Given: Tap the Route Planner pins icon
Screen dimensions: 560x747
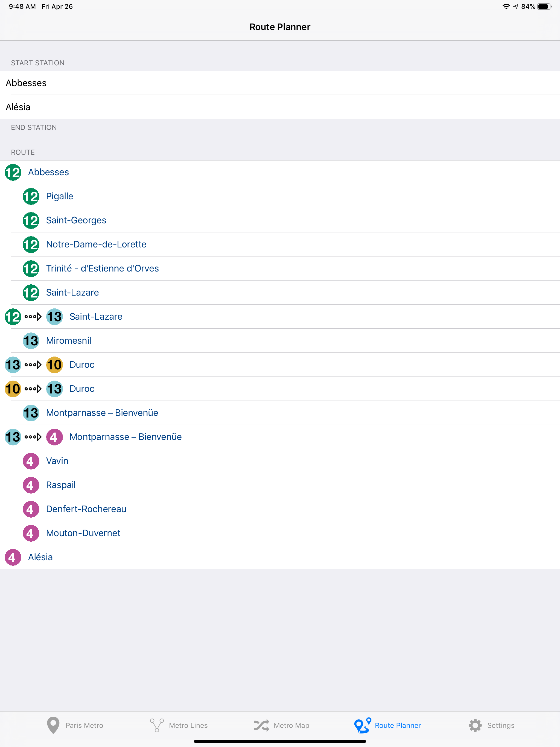Looking at the screenshot, I should click(362, 725).
